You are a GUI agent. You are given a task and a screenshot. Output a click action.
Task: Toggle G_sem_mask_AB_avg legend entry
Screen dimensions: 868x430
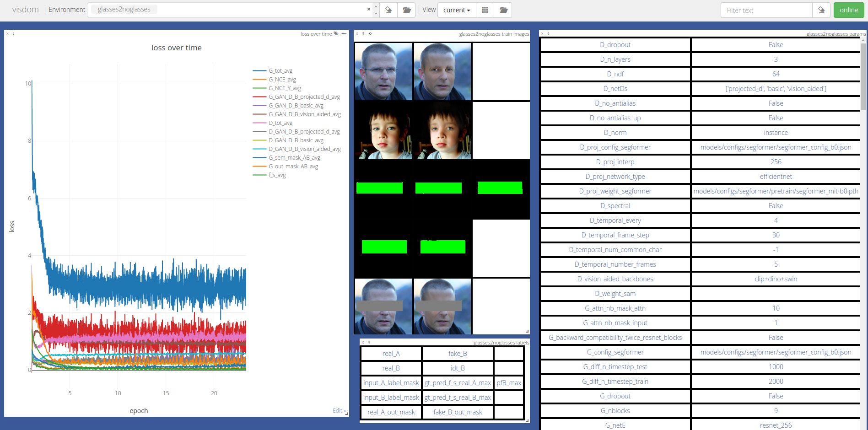point(286,158)
